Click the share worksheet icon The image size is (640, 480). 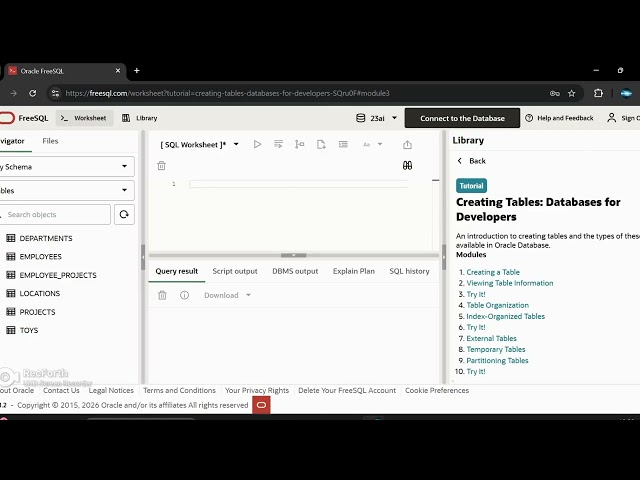(x=407, y=144)
